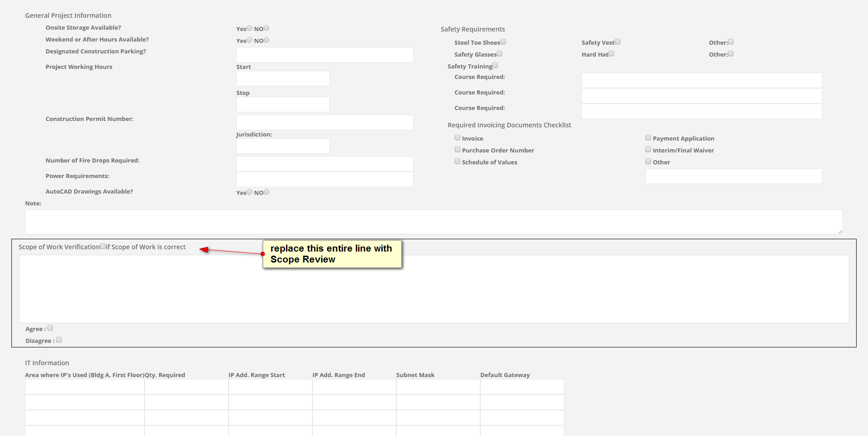
Task: Select NO for Onsite Storage Available
Action: click(x=266, y=28)
